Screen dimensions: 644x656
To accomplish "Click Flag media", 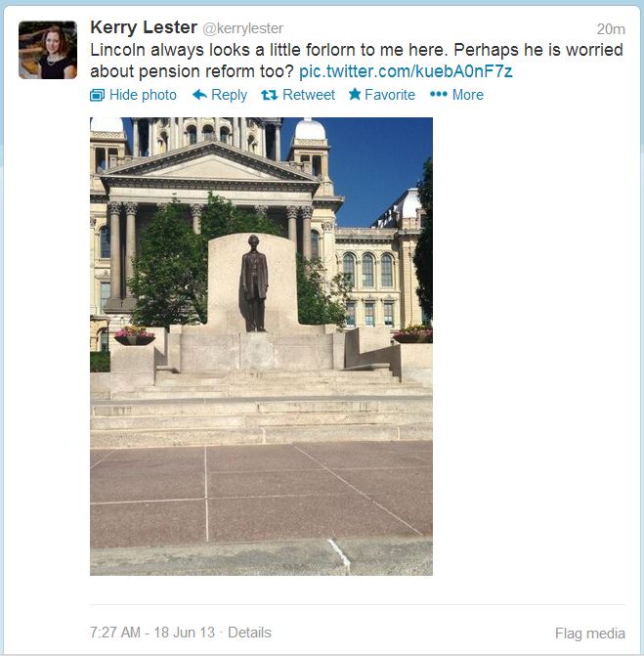I will [590, 633].
